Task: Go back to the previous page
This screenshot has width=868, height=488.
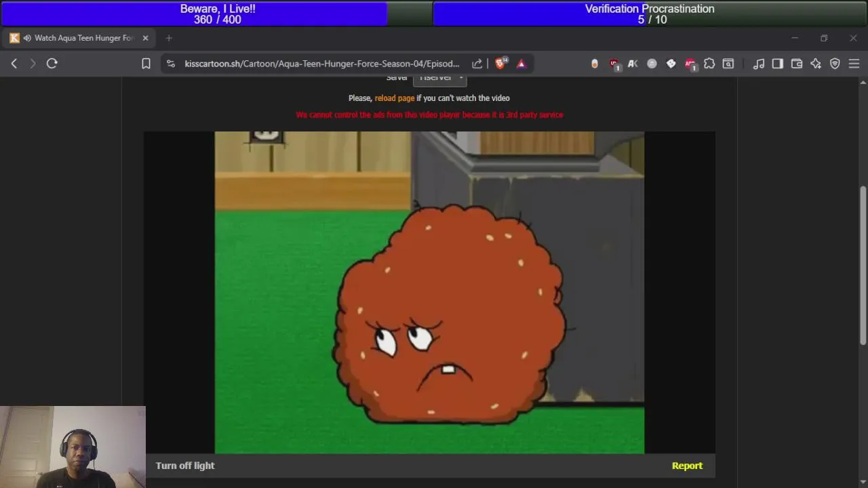Action: [14, 64]
